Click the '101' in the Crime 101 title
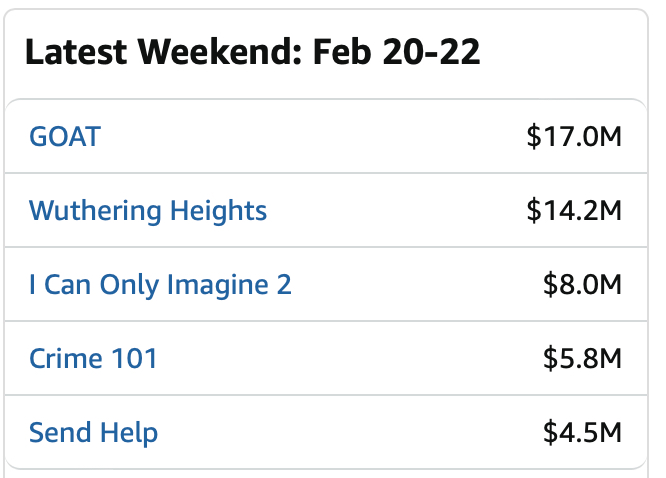The width and height of the screenshot is (666, 478). point(133,359)
